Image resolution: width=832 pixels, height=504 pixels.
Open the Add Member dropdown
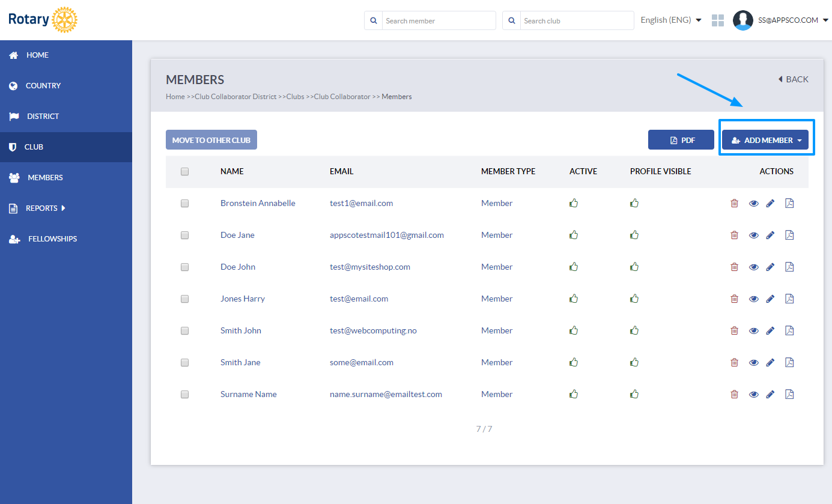[x=765, y=140]
